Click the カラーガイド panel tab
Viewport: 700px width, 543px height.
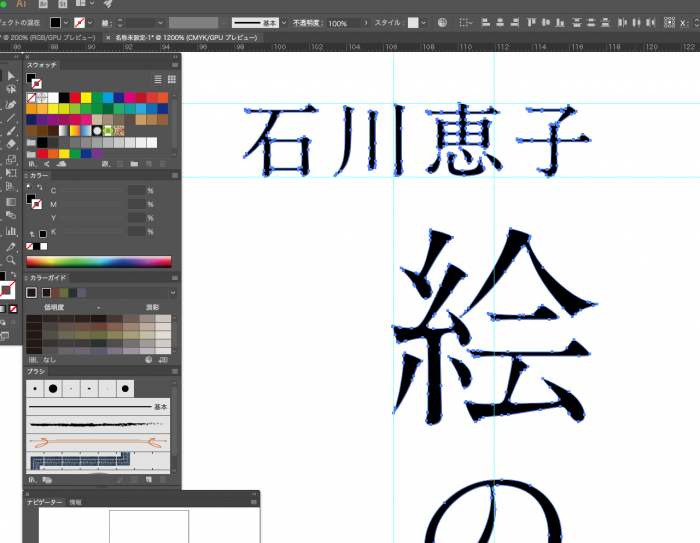(x=48, y=278)
